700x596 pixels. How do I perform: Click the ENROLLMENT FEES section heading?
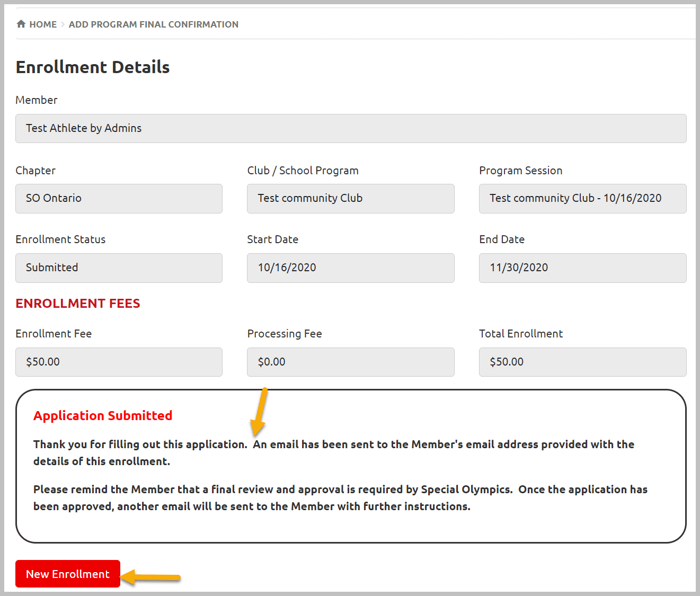pos(78,304)
